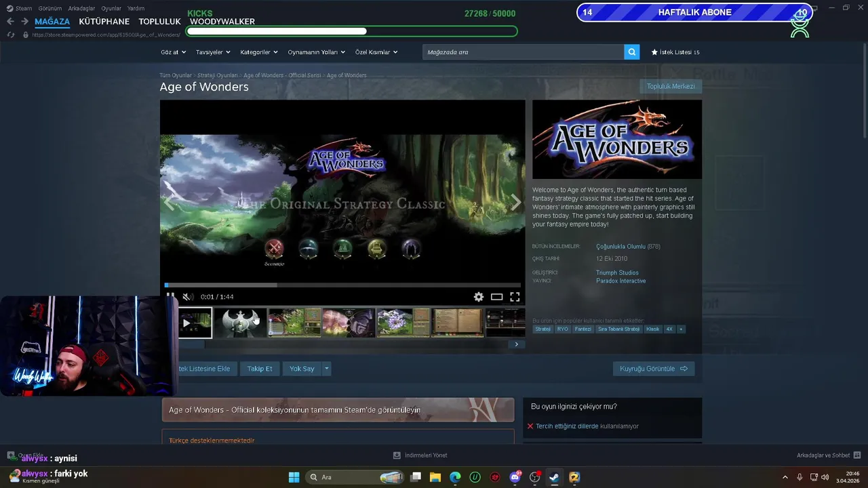
Task: Click the red X next to language preference
Action: [530, 426]
